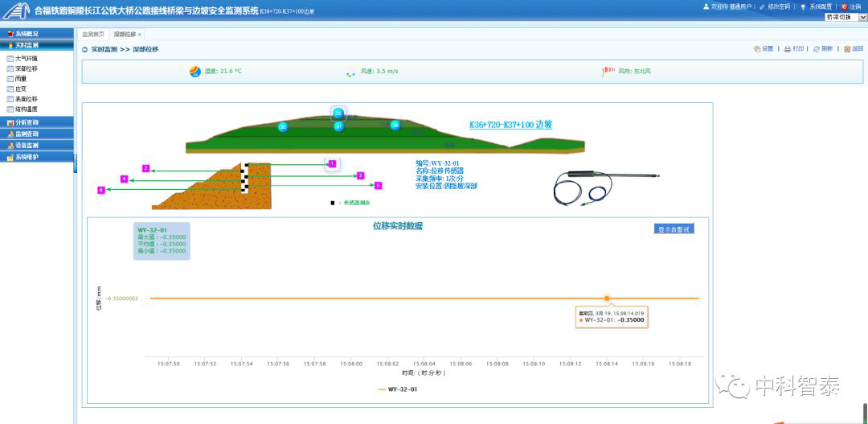Select sensor node 30 on slope
868x424 pixels.
(x=283, y=127)
